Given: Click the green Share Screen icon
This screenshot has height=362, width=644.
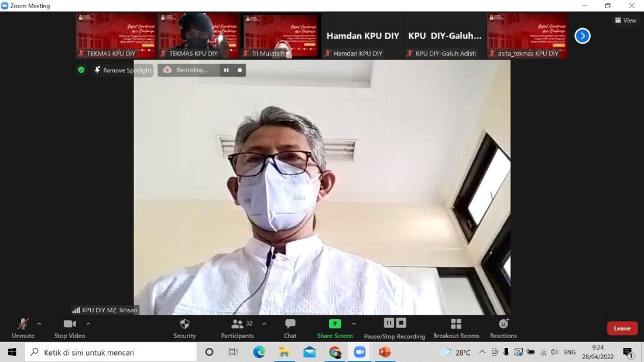Looking at the screenshot, I should click(335, 324).
